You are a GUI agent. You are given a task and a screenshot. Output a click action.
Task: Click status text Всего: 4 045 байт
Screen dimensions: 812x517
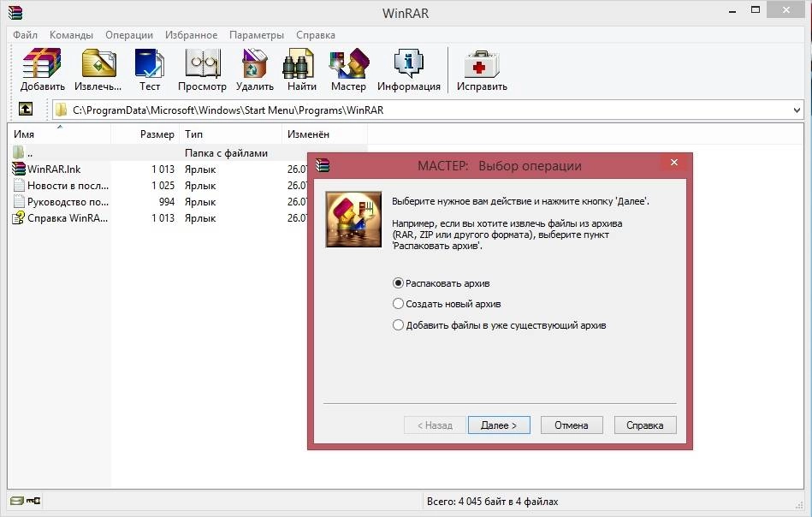tap(492, 501)
